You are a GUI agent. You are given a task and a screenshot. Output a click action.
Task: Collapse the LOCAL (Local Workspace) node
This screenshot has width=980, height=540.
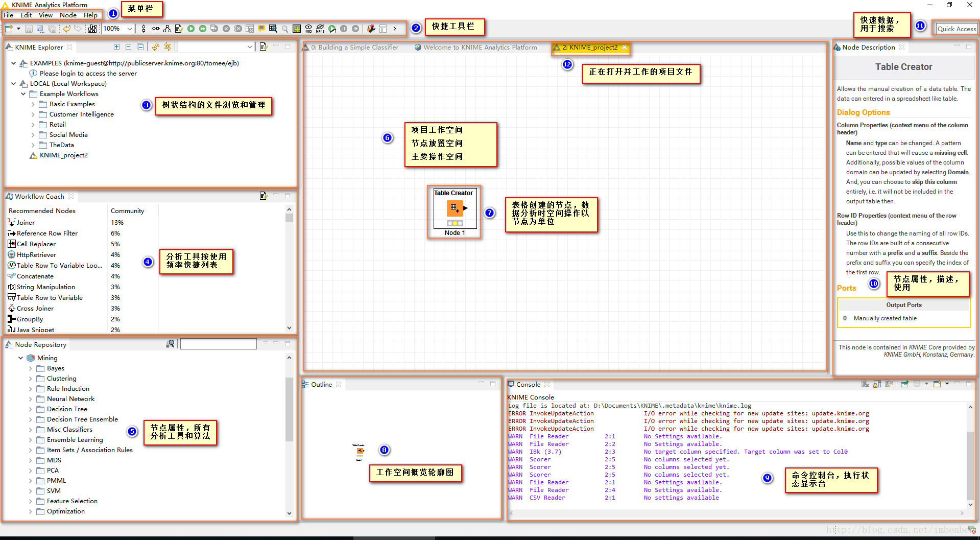13,83
